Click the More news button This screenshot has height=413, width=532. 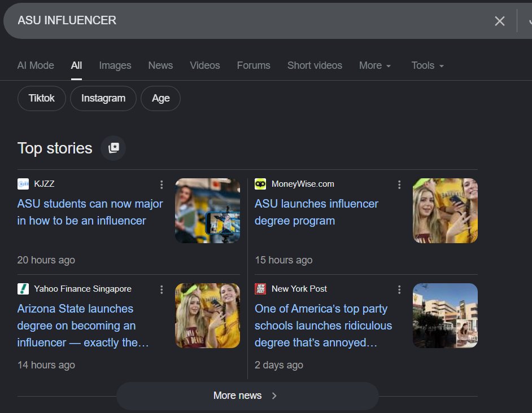tap(247, 396)
